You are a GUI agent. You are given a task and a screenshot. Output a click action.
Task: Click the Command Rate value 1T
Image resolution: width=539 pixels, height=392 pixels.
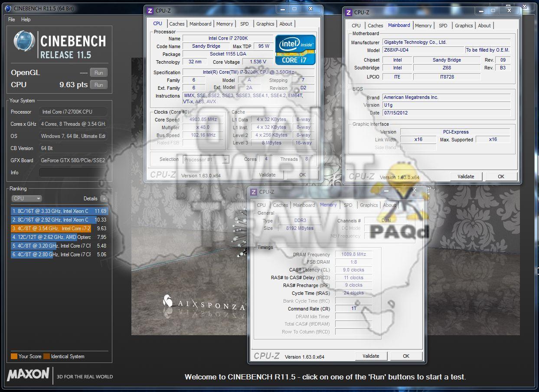354,309
